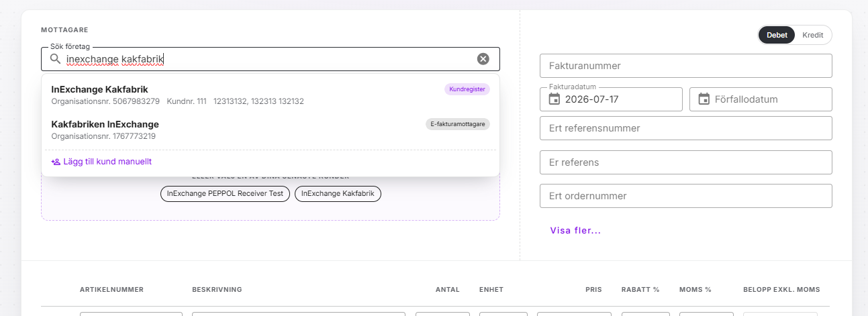
Task: Click the search magnifier icon
Action: 56,59
